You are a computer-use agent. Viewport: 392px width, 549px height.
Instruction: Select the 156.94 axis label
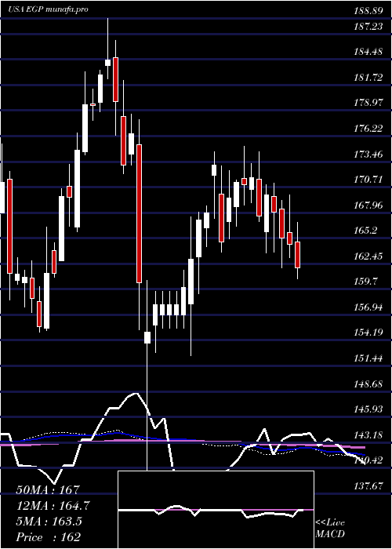pyautogui.click(x=368, y=307)
